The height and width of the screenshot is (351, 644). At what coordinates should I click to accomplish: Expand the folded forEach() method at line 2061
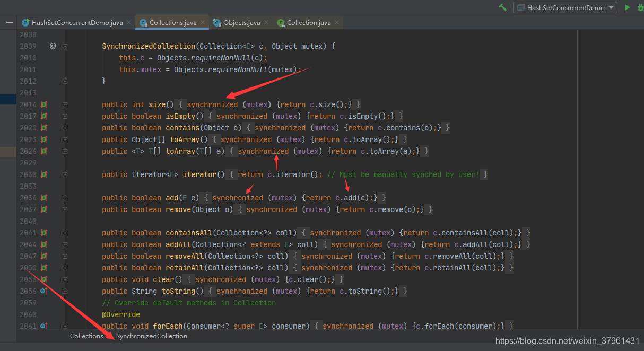(65, 326)
